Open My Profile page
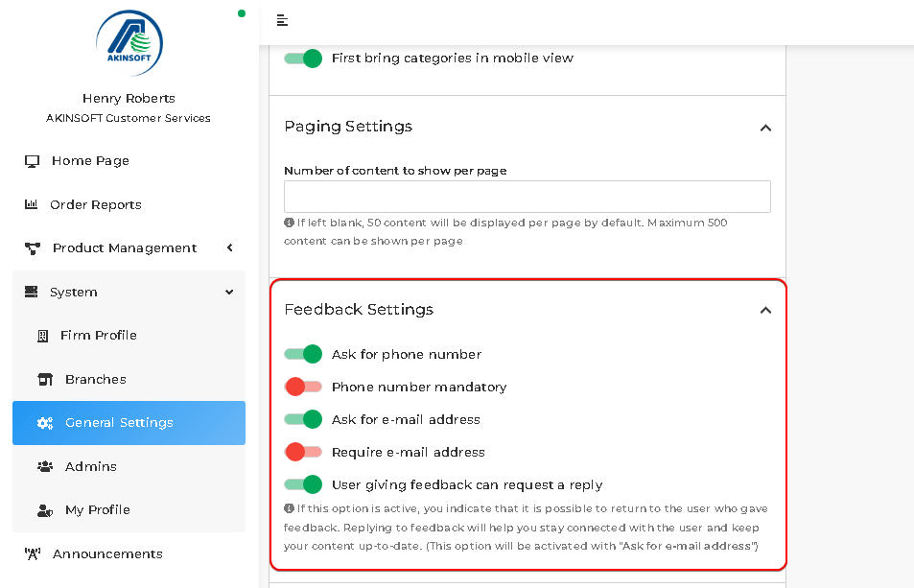Viewport: 914px width, 588px height. [129, 510]
